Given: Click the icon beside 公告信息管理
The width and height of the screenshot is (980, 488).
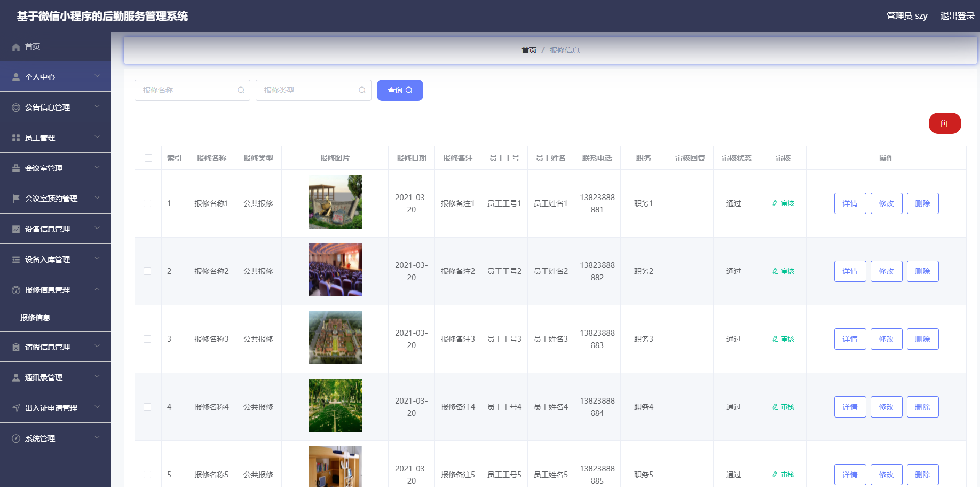Looking at the screenshot, I should (x=16, y=107).
